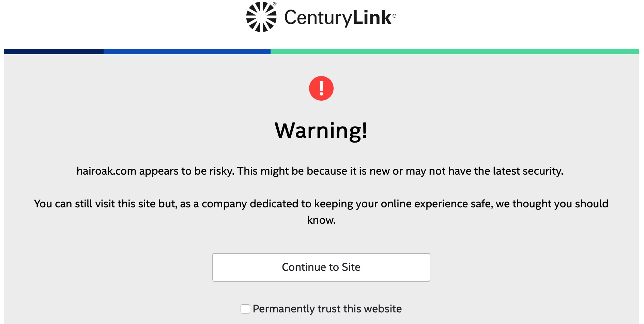644x324 pixels.
Task: Click the "Permanently trust this website" label
Action: [x=327, y=309]
